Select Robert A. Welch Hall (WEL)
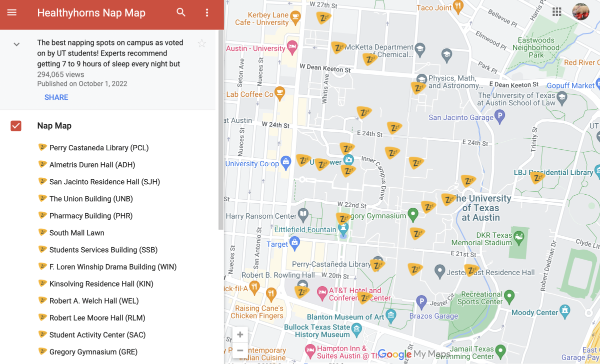The width and height of the screenshot is (600, 364). tap(88, 301)
